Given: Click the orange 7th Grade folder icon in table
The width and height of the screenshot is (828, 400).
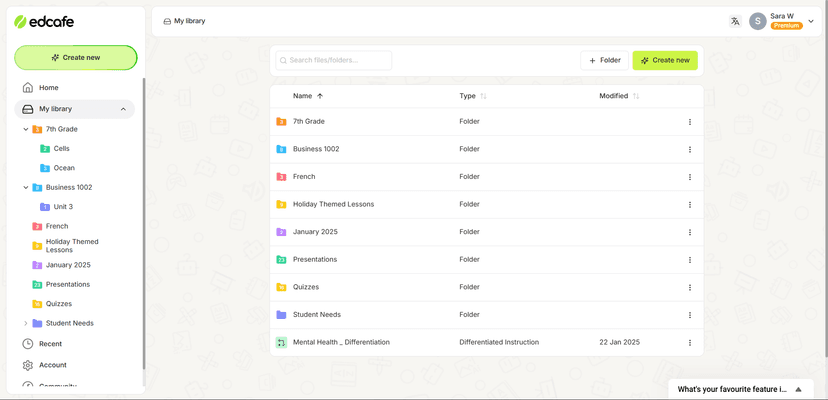Looking at the screenshot, I should pos(281,122).
